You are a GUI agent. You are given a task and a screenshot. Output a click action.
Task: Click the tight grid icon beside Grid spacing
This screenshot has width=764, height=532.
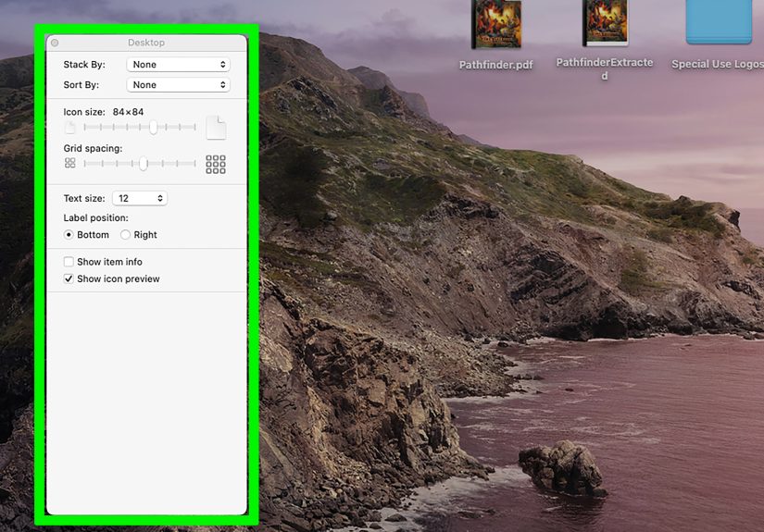coord(70,163)
